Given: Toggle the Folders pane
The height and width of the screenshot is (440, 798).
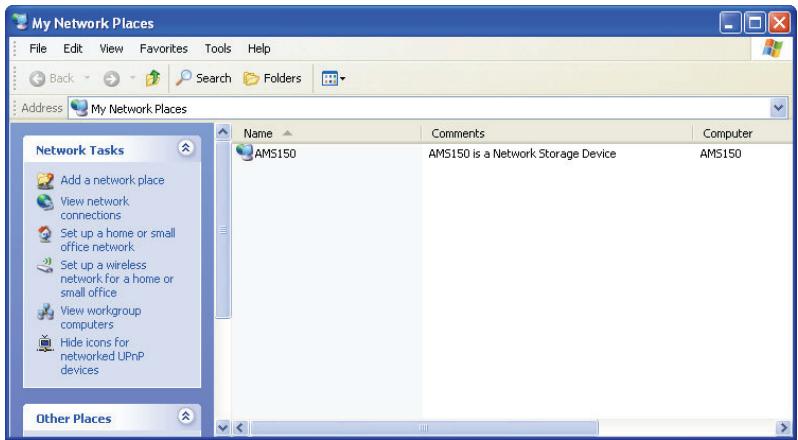Looking at the screenshot, I should (x=272, y=78).
